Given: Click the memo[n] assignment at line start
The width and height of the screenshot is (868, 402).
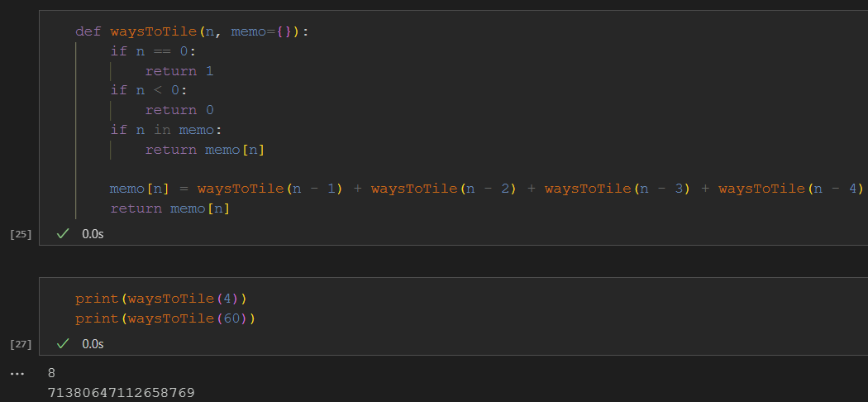Looking at the screenshot, I should [x=140, y=189].
